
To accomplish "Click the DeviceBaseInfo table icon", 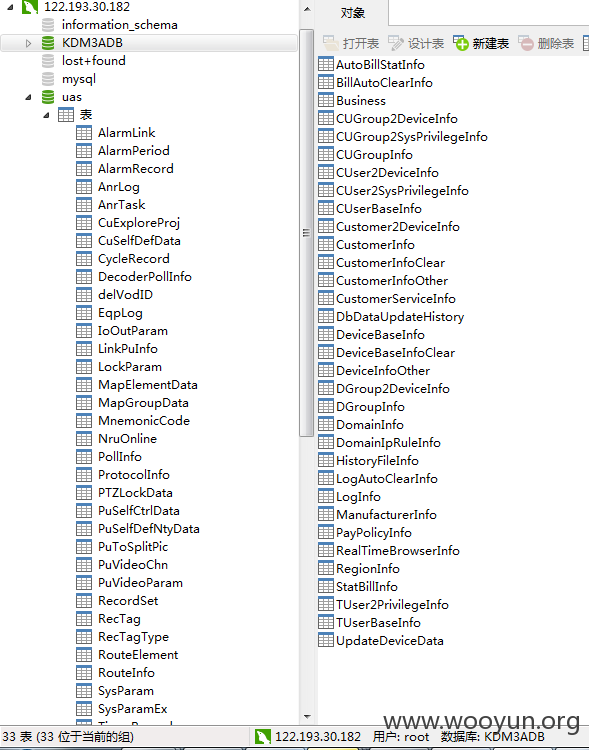I will tap(326, 334).
